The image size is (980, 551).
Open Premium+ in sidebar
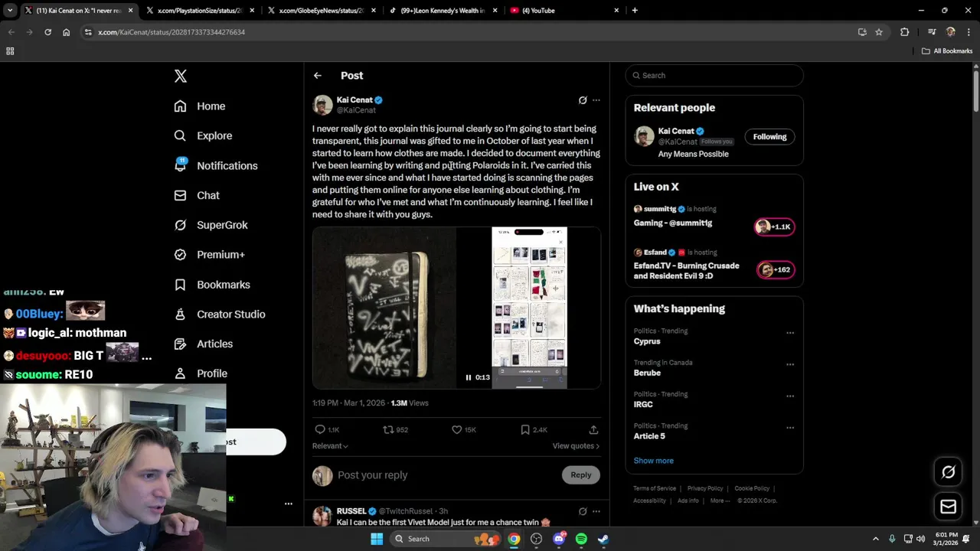(x=209, y=255)
